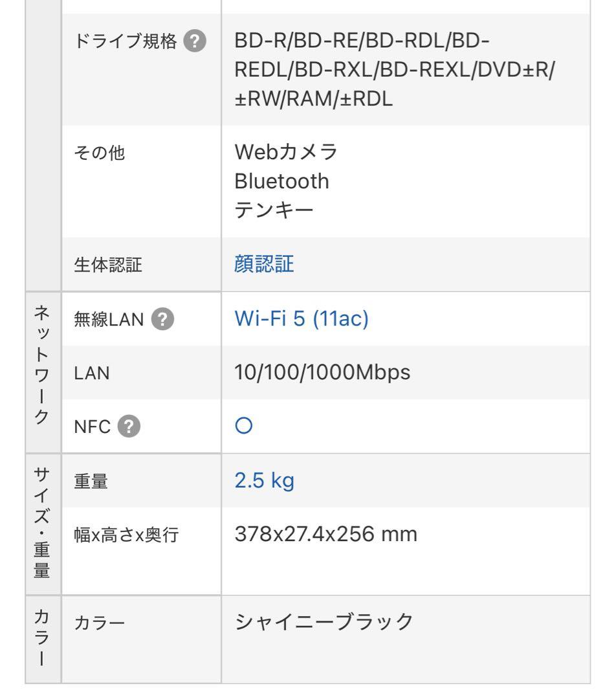This screenshot has height=699, width=616.
Task: Open the 顔認証 link
Action: 263,264
